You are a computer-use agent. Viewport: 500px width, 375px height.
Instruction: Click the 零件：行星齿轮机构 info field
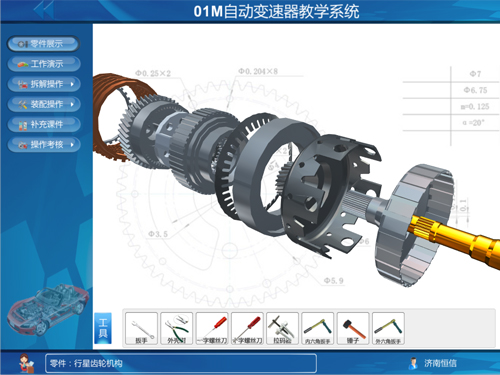point(181,363)
